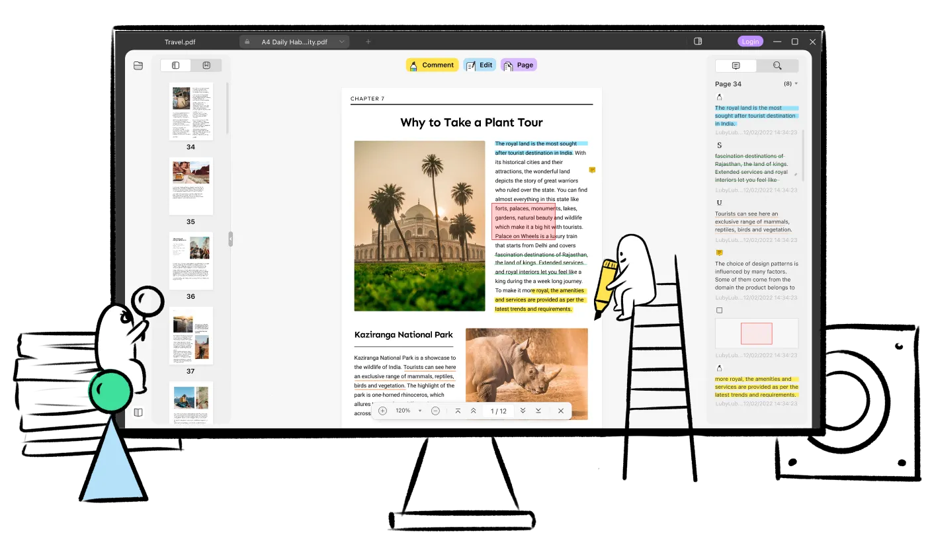Open the file folder icon in left sidebar

pyautogui.click(x=138, y=65)
